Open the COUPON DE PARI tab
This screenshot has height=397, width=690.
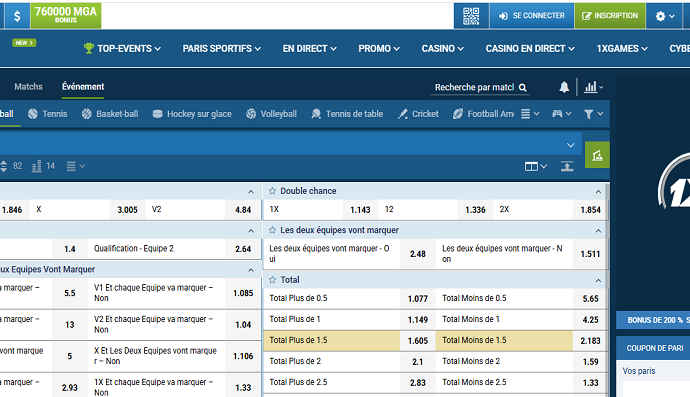(653, 348)
